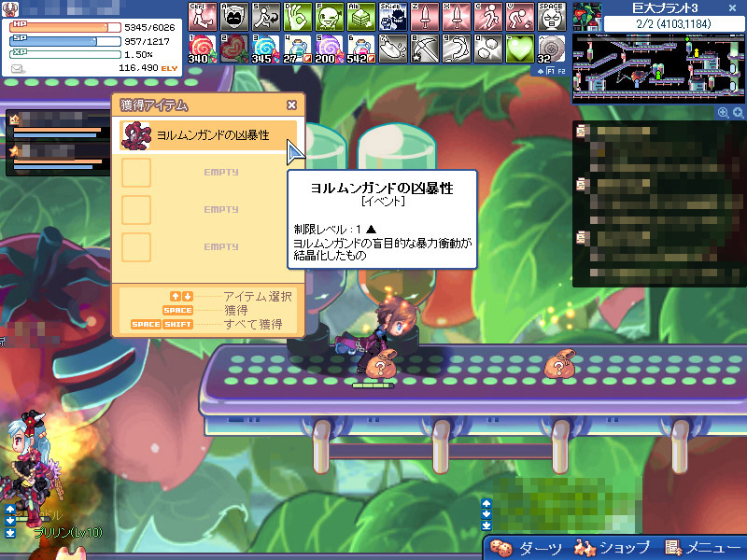Screen dimensions: 747x560
Task: Switch to F1 quick slot set
Action: coord(550,71)
